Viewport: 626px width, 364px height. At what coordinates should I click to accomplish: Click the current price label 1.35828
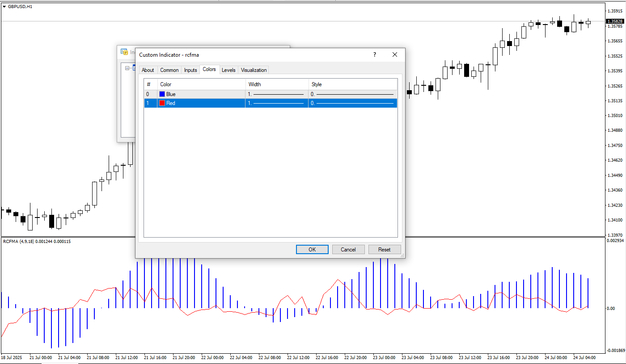click(x=615, y=21)
